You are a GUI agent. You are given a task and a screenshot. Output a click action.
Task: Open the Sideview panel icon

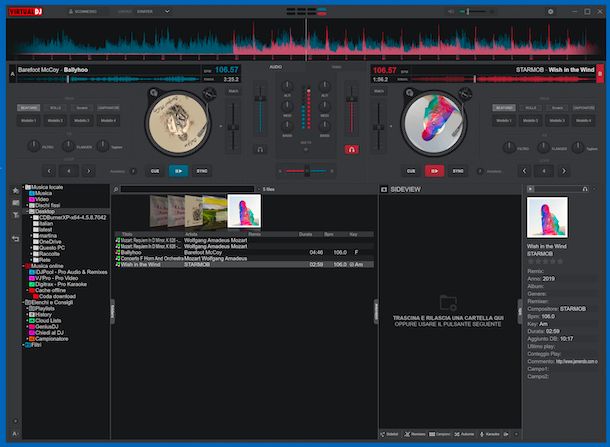(384, 189)
